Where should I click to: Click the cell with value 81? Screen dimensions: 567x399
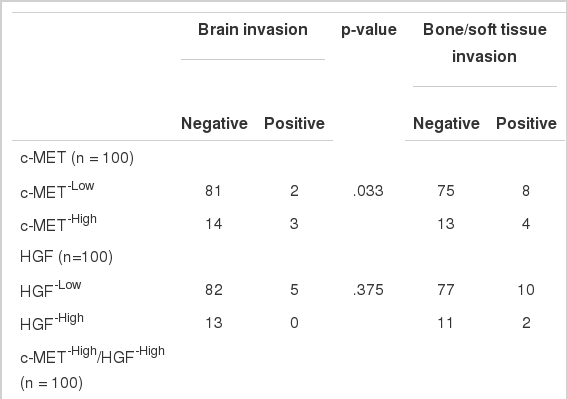(x=213, y=191)
